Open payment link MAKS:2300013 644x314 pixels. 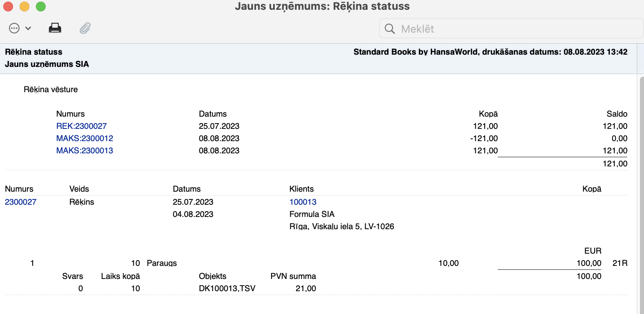point(85,150)
